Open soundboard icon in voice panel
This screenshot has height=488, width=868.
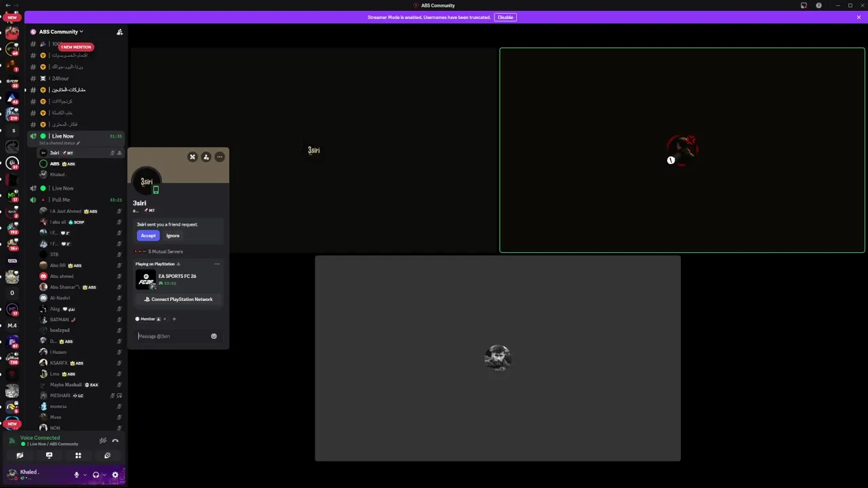pos(107,455)
